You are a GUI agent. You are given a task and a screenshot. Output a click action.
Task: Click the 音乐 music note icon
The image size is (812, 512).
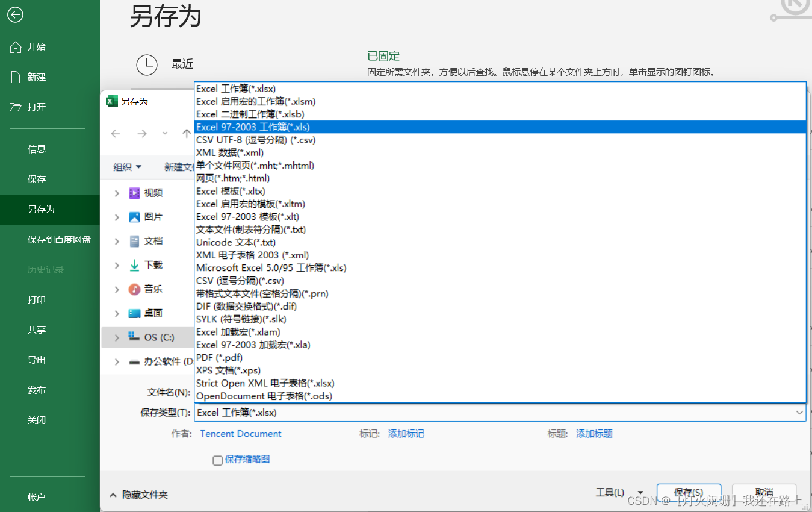pyautogui.click(x=134, y=289)
